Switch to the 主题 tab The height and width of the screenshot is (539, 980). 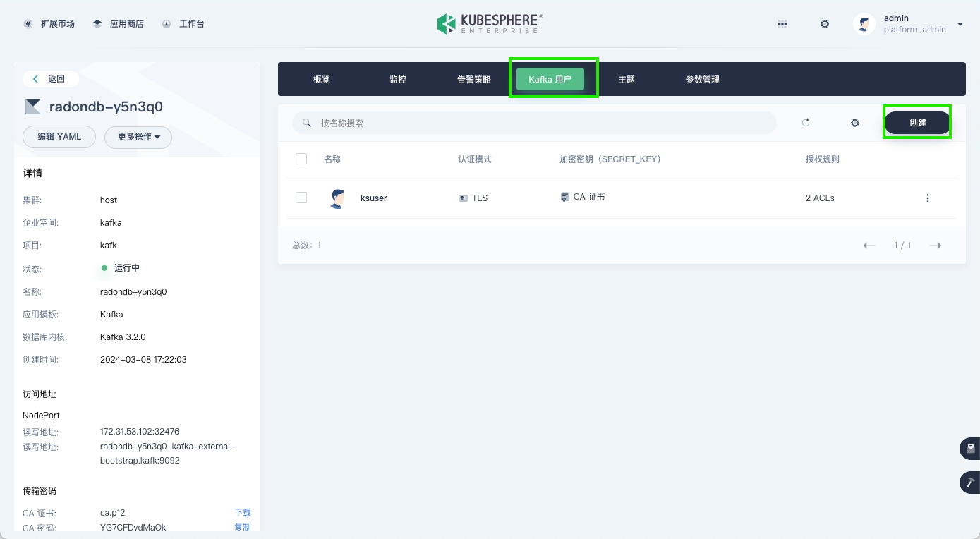click(627, 80)
